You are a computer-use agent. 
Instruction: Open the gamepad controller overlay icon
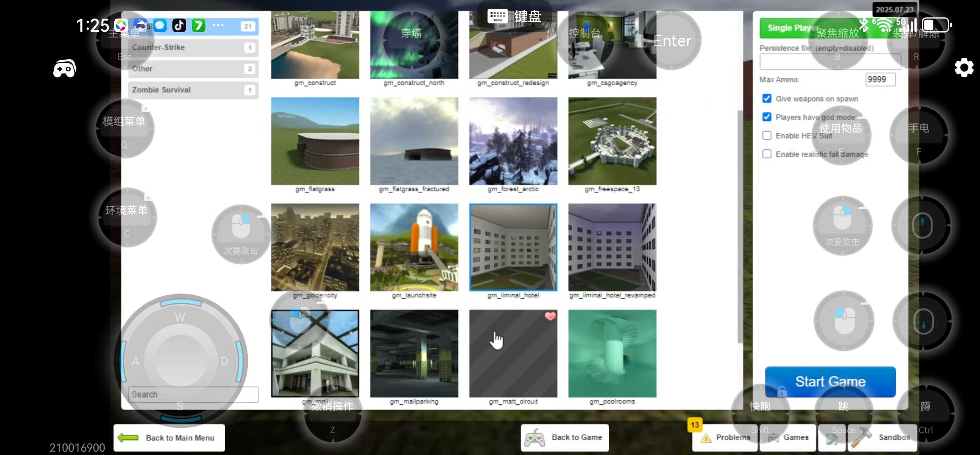point(64,68)
